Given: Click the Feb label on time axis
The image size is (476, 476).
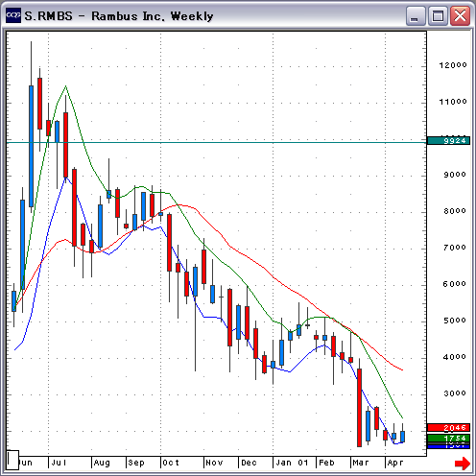Looking at the screenshot, I should [x=326, y=463].
